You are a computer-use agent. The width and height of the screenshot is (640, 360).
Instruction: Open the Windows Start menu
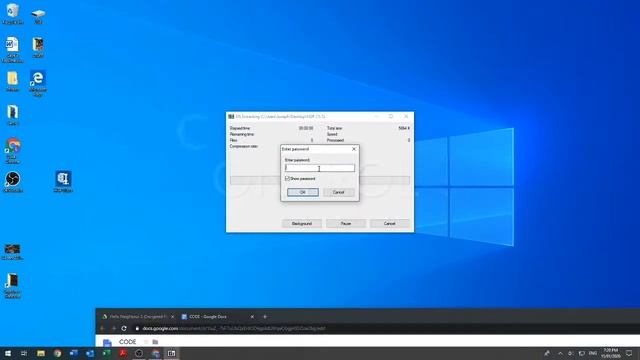pos(8,353)
